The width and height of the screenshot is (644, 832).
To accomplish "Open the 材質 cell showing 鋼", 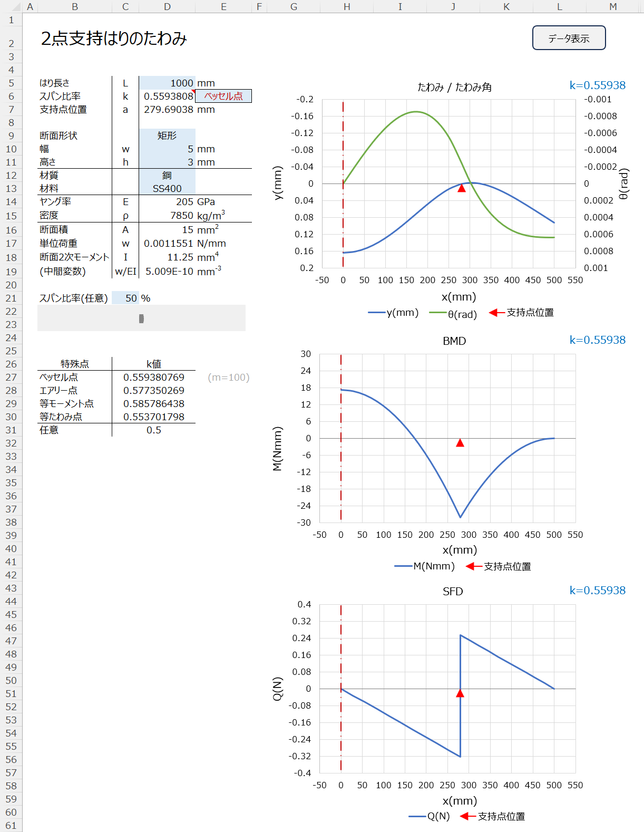I will tap(167, 175).
